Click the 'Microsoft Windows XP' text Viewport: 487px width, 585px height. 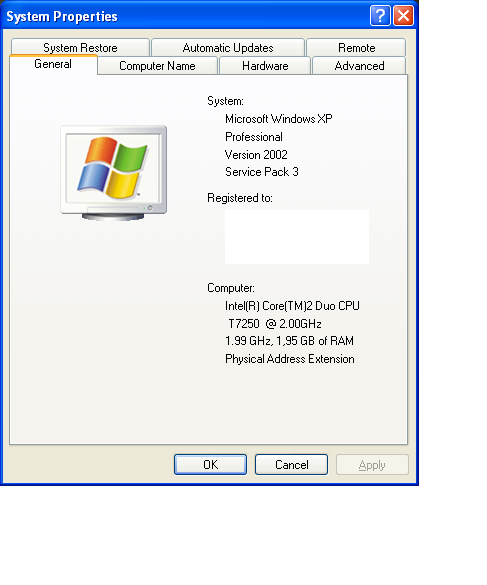[x=278, y=119]
